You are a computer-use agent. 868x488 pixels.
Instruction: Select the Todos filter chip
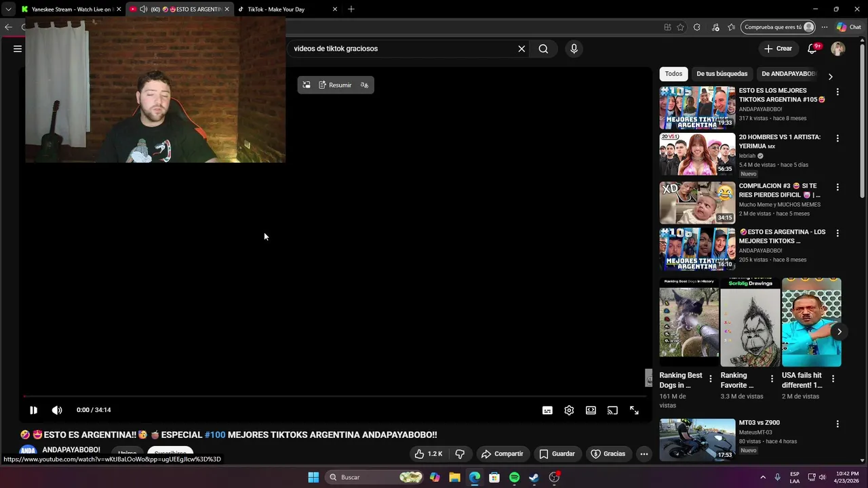[x=673, y=74]
